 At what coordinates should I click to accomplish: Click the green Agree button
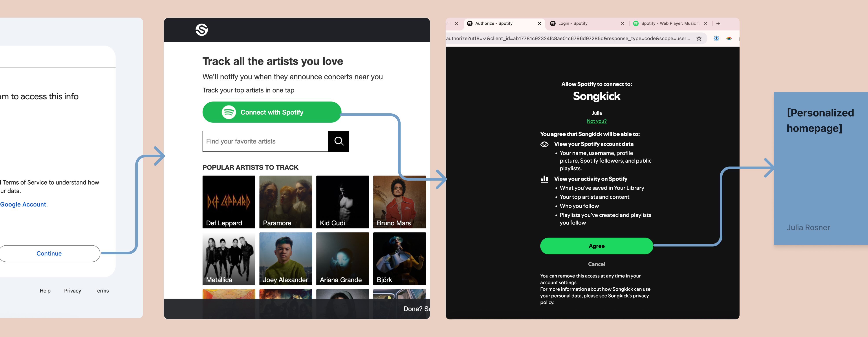596,246
